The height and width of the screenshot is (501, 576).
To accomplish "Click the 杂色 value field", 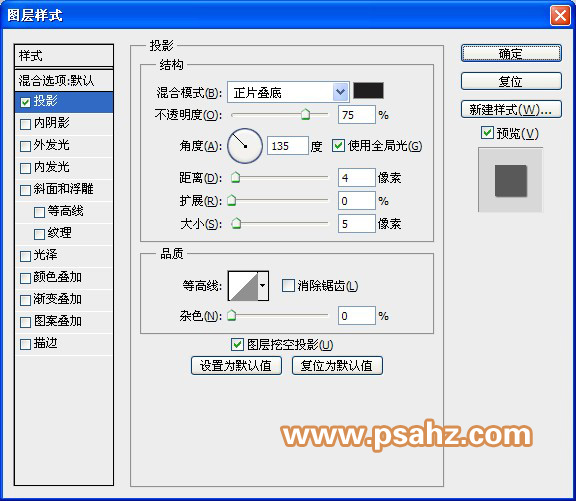I will tap(357, 316).
